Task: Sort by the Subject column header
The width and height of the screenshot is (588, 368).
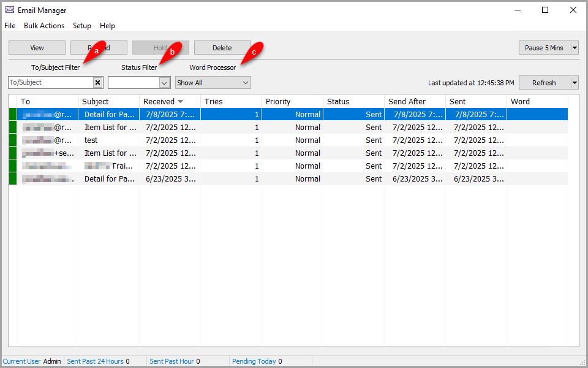Action: click(109, 101)
